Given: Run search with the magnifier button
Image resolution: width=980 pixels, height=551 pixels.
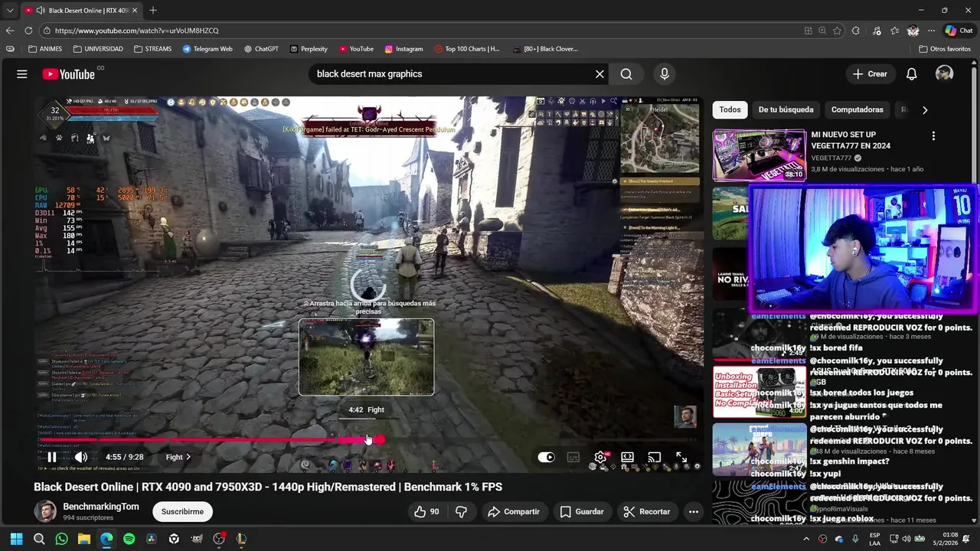Looking at the screenshot, I should click(x=626, y=74).
